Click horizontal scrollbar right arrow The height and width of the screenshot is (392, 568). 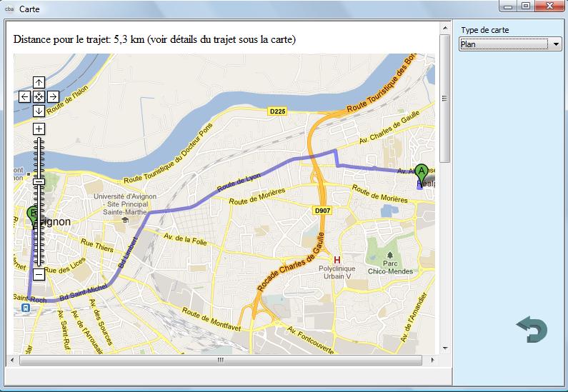(x=432, y=360)
